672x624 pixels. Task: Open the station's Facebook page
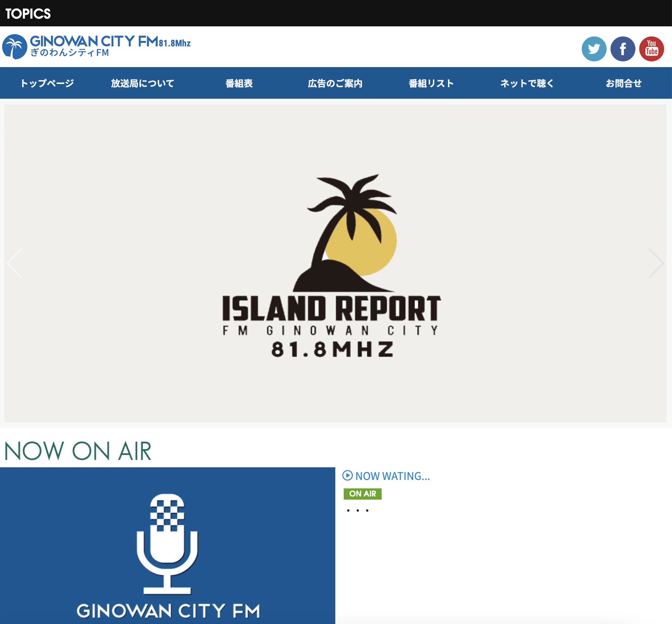(622, 49)
